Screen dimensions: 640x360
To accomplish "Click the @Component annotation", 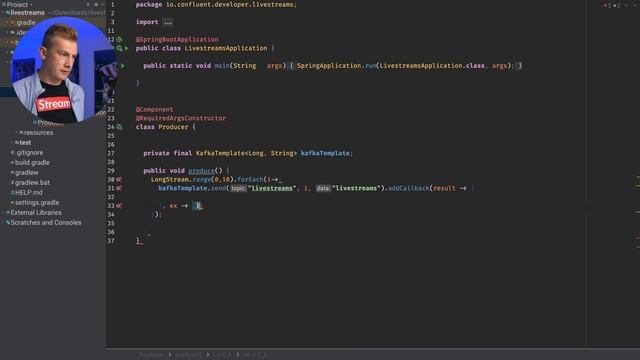I will (x=154, y=109).
